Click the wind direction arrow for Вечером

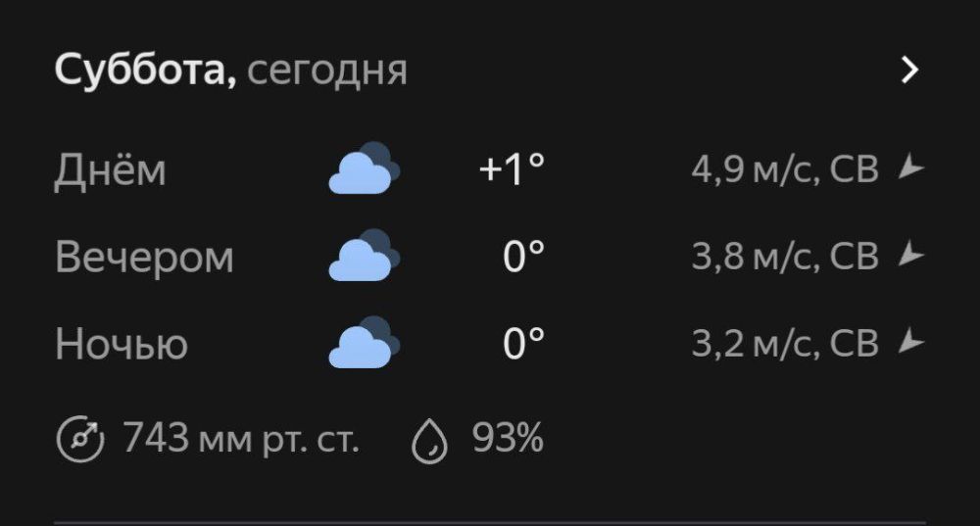[x=911, y=257]
